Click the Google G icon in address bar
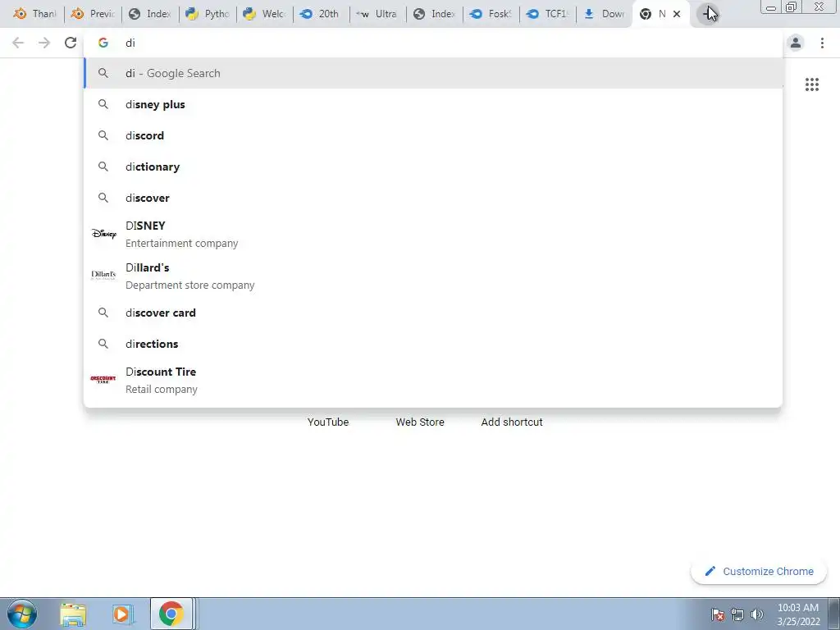Viewport: 840px width, 630px height. pos(103,43)
